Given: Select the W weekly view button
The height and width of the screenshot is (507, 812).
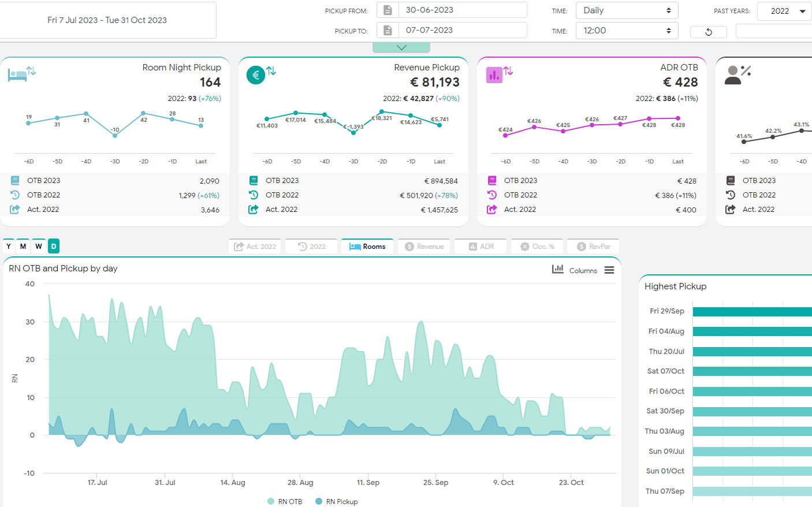Looking at the screenshot, I should click(39, 247).
